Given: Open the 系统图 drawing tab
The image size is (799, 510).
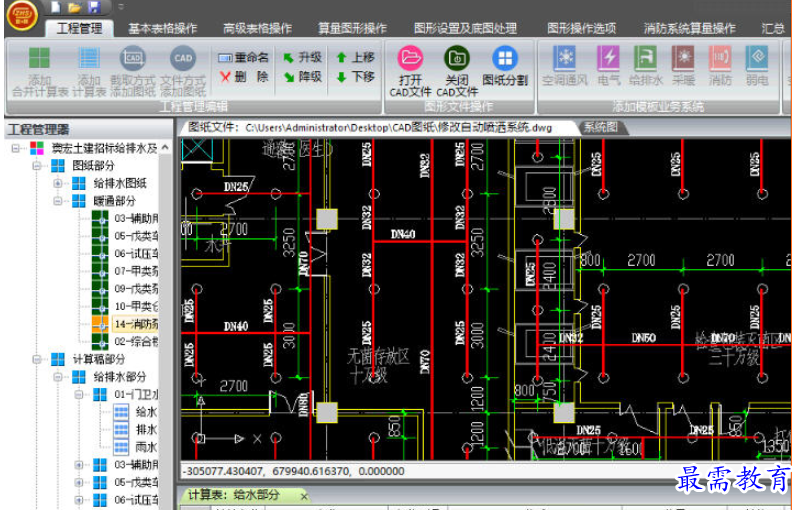Looking at the screenshot, I should point(601,127).
